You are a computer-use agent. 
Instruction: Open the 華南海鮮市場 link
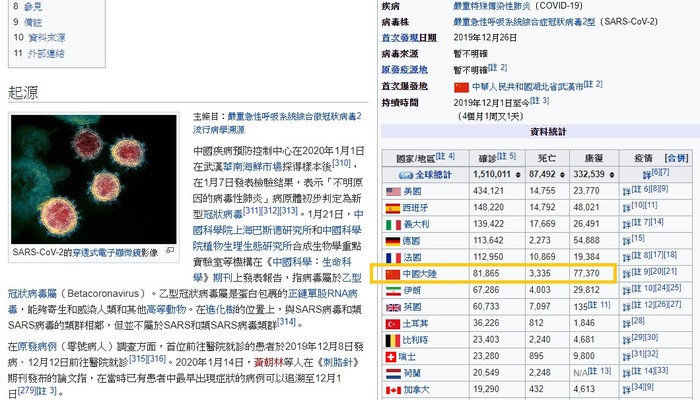[x=253, y=167]
